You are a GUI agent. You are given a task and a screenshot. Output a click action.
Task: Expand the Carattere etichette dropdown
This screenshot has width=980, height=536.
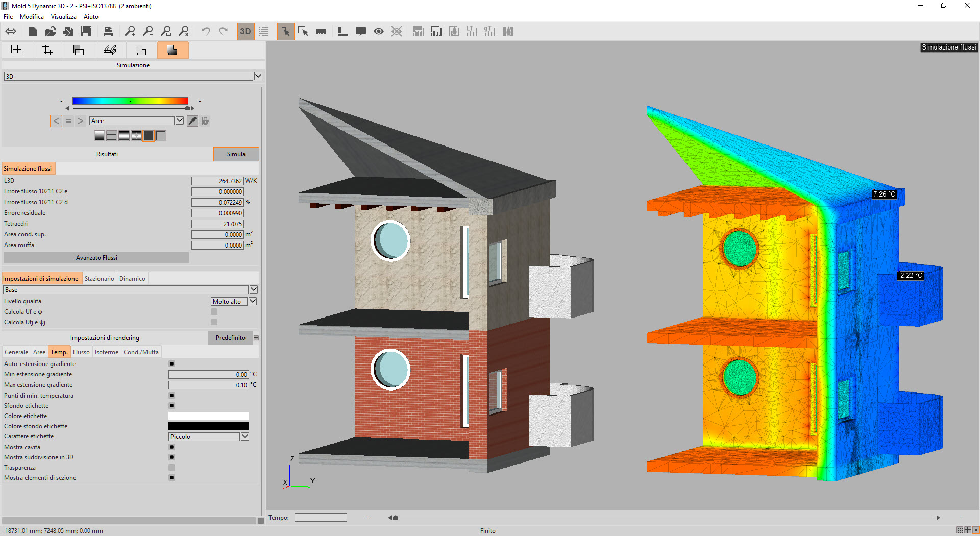(x=245, y=436)
